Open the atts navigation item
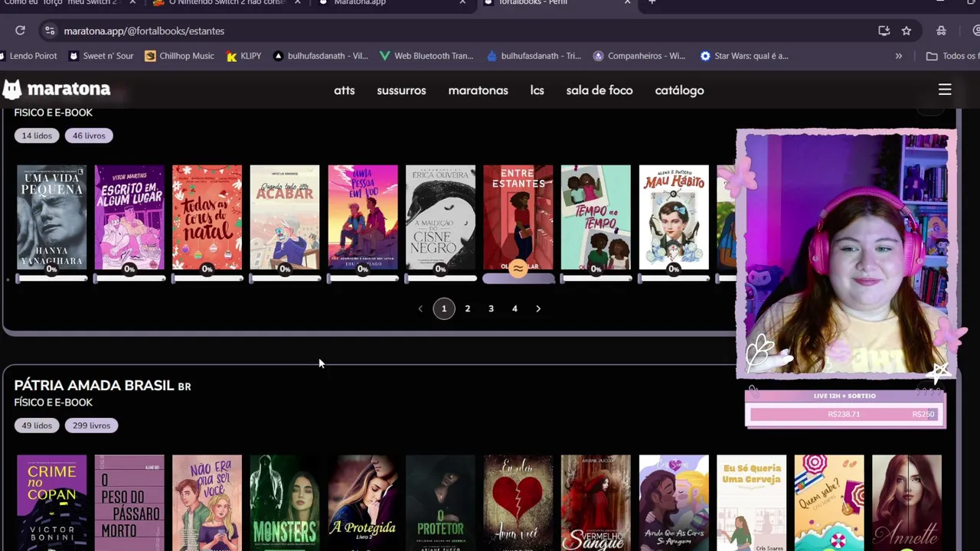Image resolution: width=980 pixels, height=551 pixels. [345, 90]
